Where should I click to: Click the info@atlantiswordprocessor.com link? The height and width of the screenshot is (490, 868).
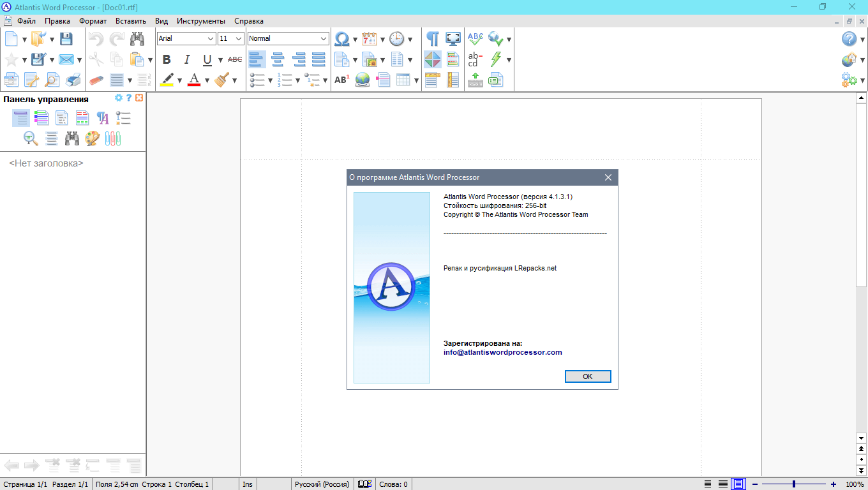click(503, 352)
